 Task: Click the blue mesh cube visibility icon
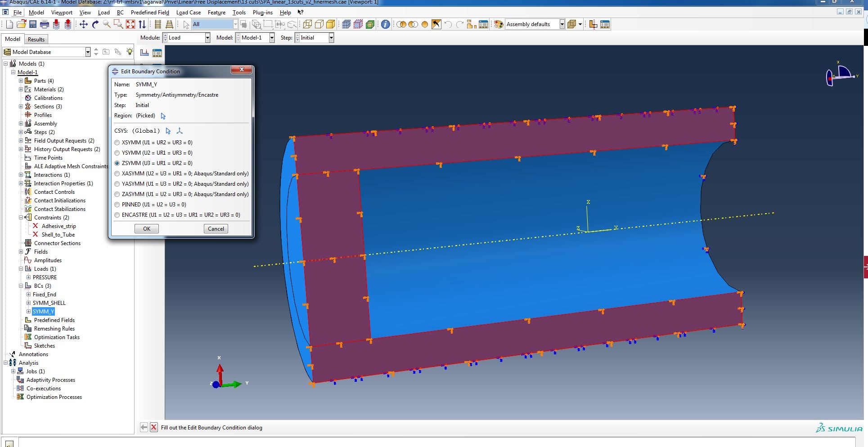[346, 24]
